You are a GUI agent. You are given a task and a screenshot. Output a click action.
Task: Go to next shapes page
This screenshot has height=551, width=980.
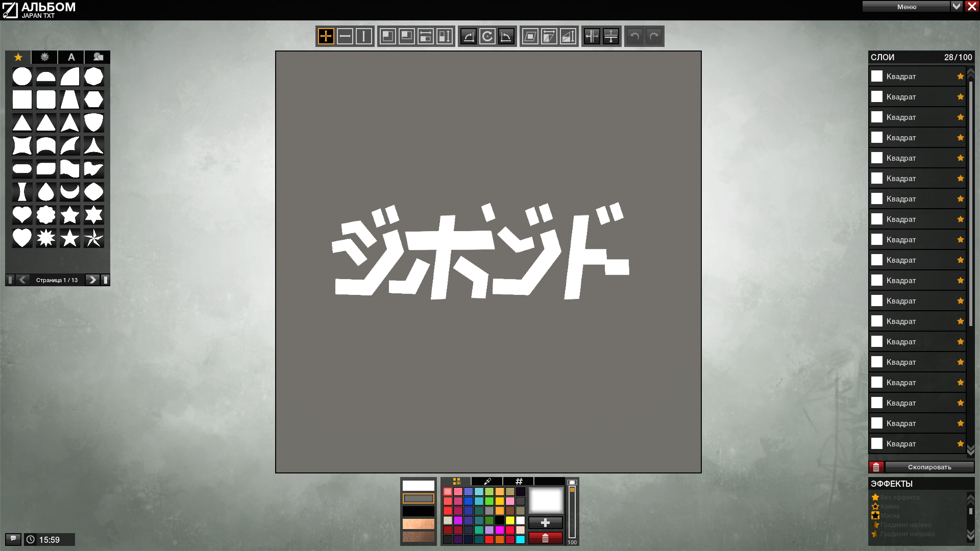pos(92,280)
